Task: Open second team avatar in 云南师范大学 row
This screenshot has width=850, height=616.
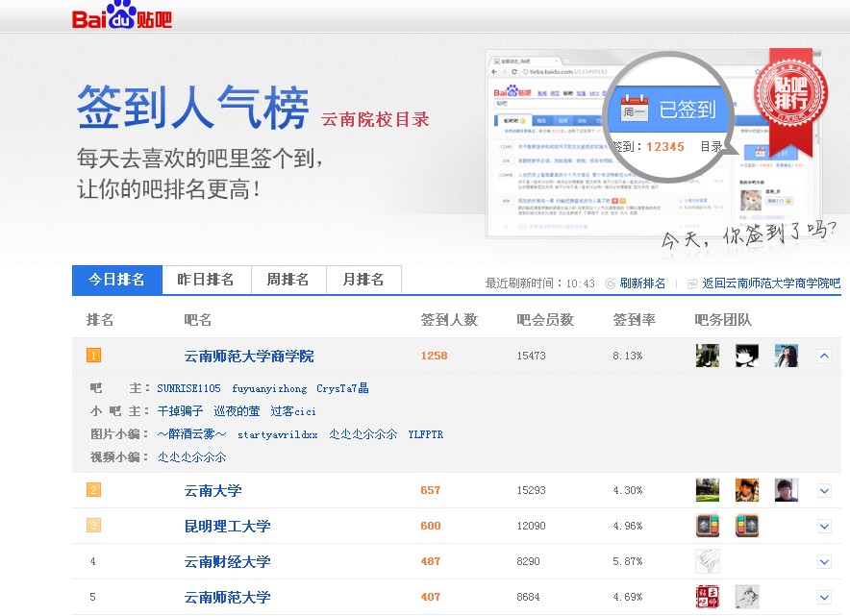Action: [747, 597]
